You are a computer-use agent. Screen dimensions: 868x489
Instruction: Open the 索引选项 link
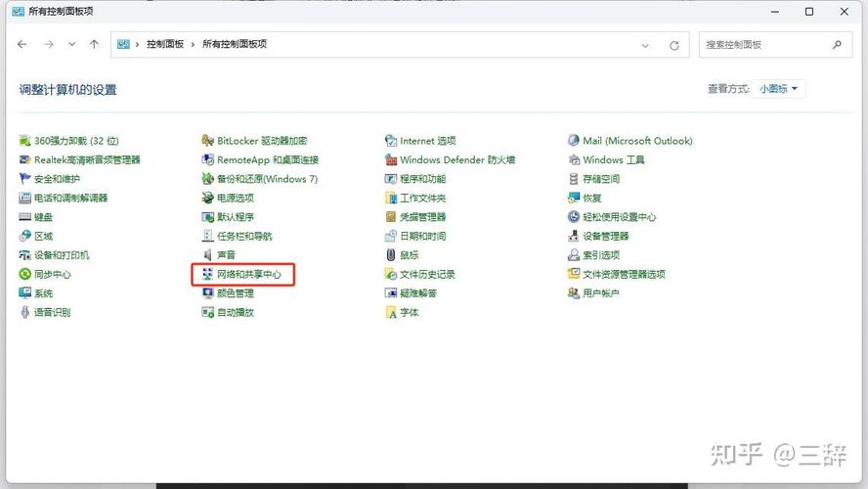(601, 255)
